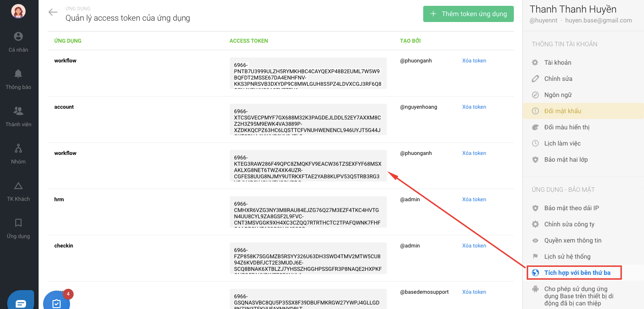
Task: Click Xóa token for the hrm row
Action: coord(474,199)
